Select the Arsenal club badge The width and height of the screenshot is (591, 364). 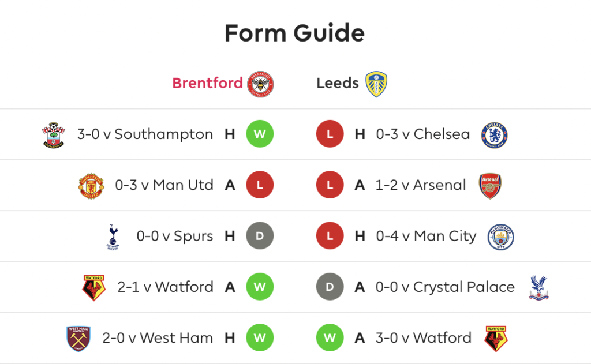[x=490, y=186]
